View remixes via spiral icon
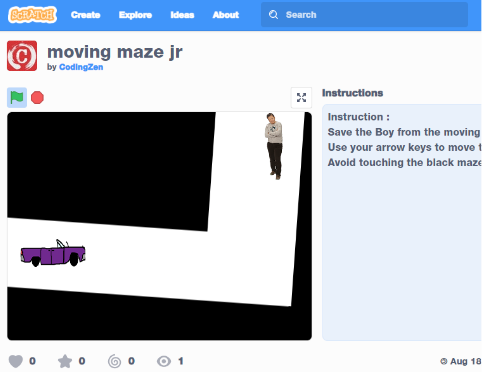The image size is (482, 372). coord(114,361)
